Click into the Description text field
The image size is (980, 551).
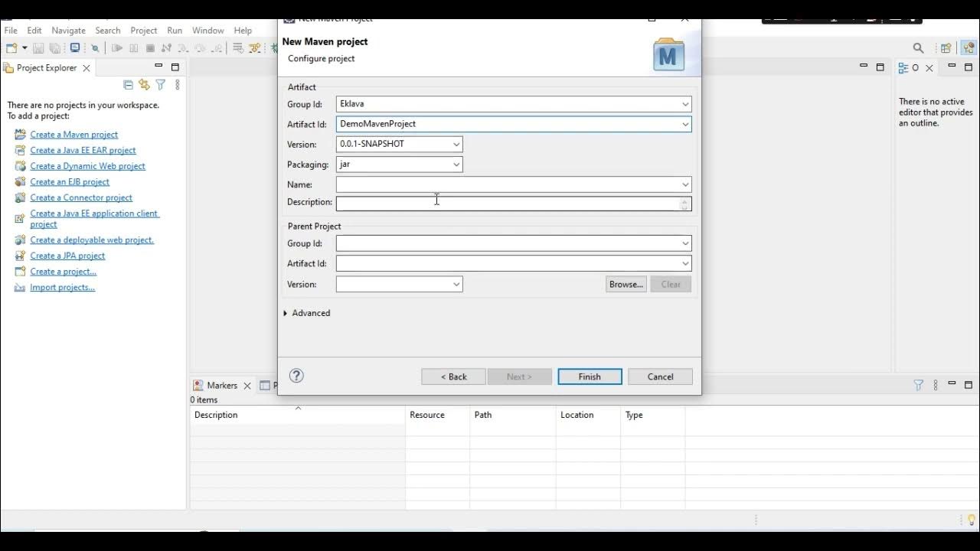[x=508, y=204]
